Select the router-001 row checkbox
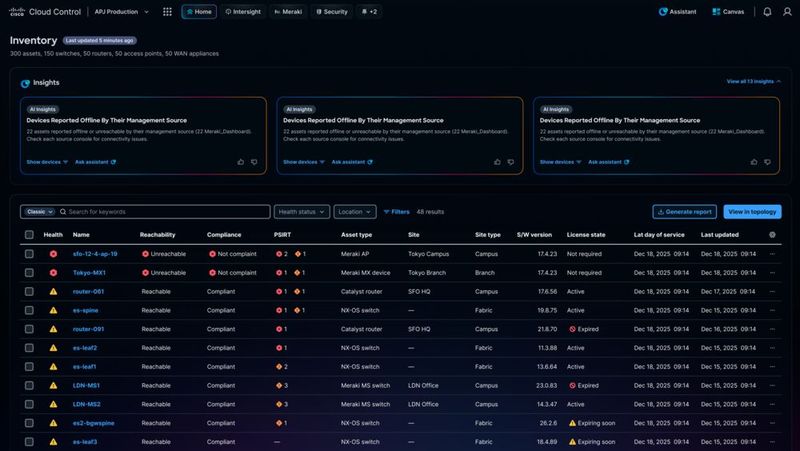This screenshot has width=800, height=451. click(x=29, y=291)
